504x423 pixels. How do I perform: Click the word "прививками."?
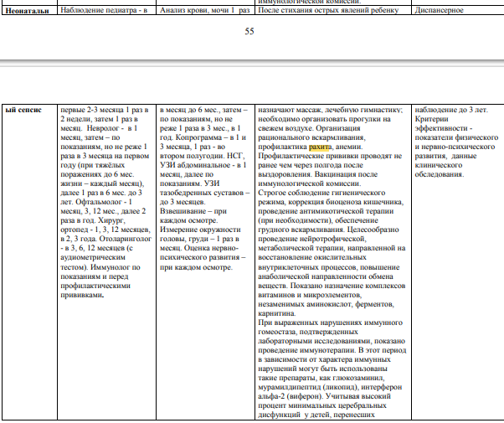pyautogui.click(x=82, y=296)
